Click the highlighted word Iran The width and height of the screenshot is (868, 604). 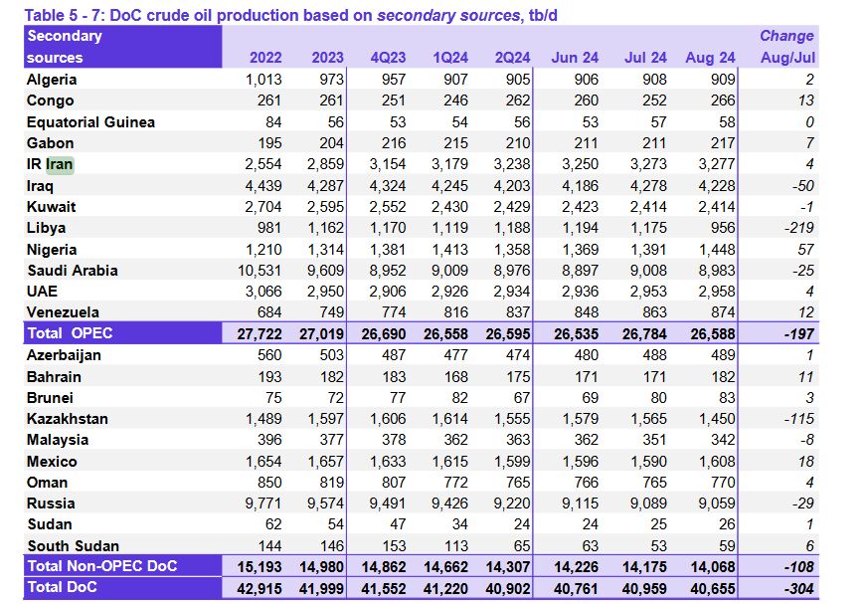click(60, 164)
